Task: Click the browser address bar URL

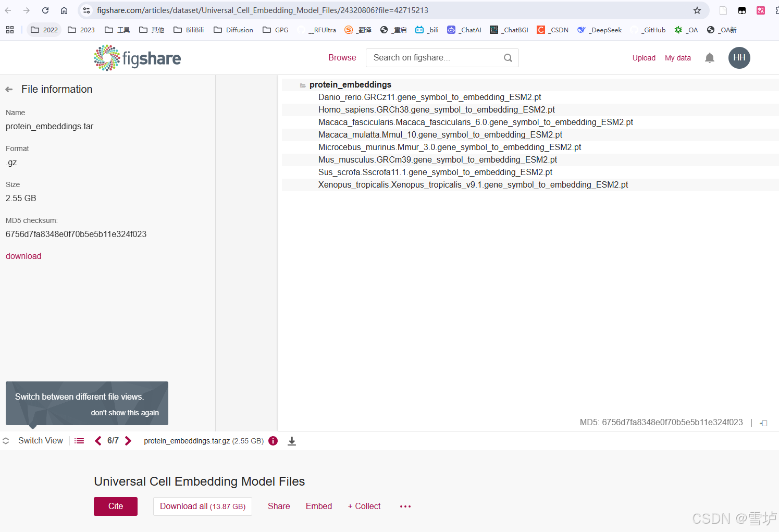Action: pyautogui.click(x=263, y=10)
